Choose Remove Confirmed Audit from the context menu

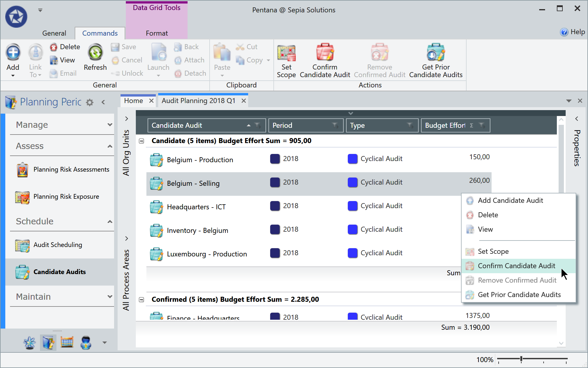(517, 280)
